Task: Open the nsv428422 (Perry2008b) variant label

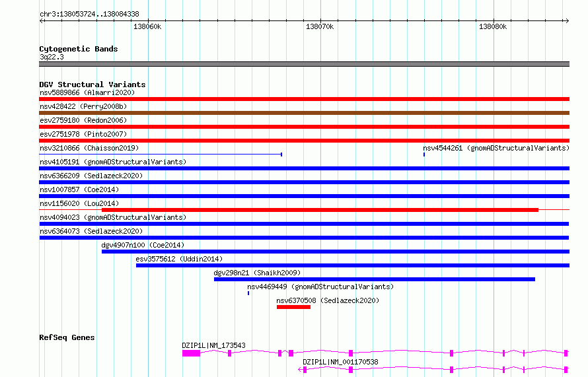Action: coord(83,106)
